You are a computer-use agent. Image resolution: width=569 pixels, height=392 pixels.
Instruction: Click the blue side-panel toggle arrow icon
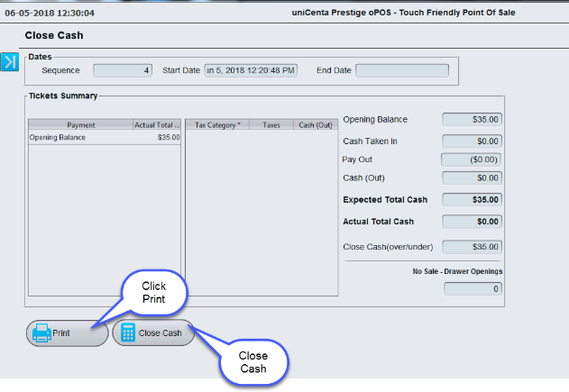click(9, 61)
